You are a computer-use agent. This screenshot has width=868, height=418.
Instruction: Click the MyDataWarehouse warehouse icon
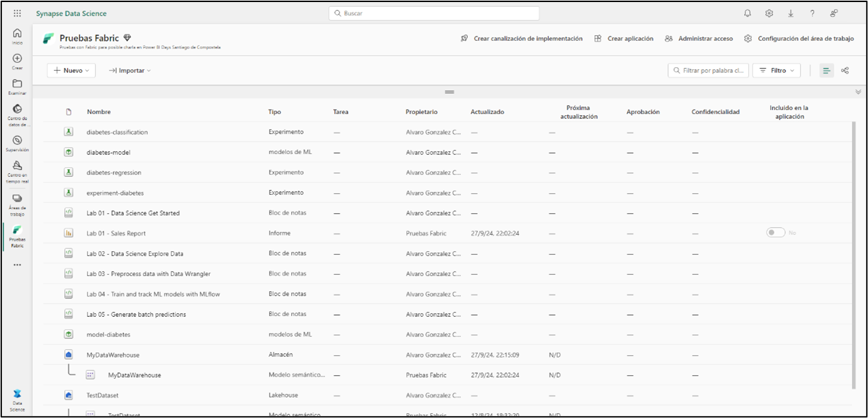[68, 355]
